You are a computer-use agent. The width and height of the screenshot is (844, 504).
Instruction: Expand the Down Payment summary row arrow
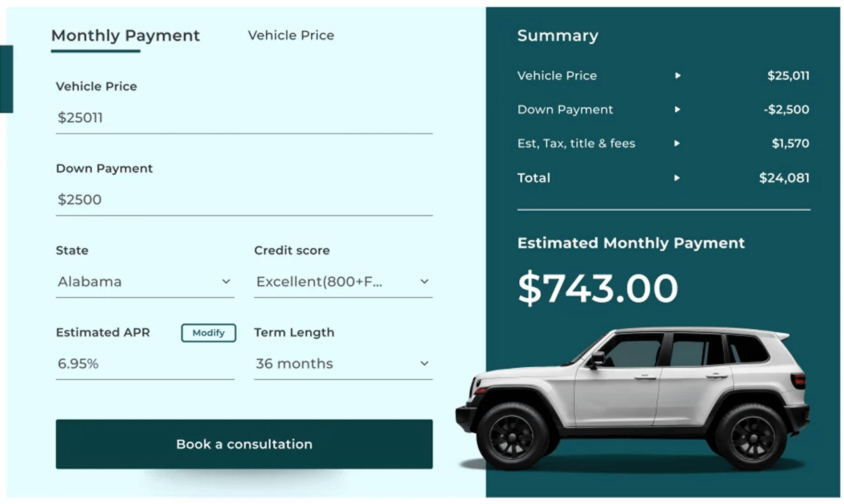pyautogui.click(x=678, y=110)
